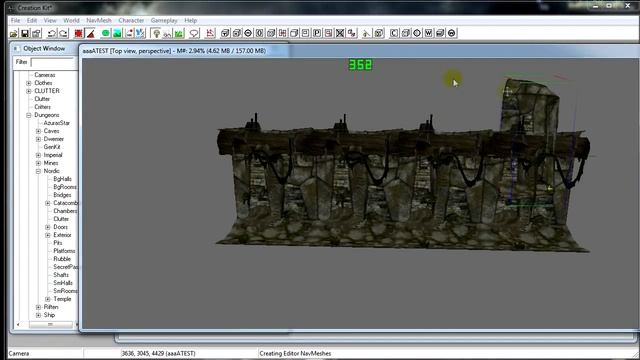Click the square C toolbar icon
Screen dimensions: 640x360
394,33
